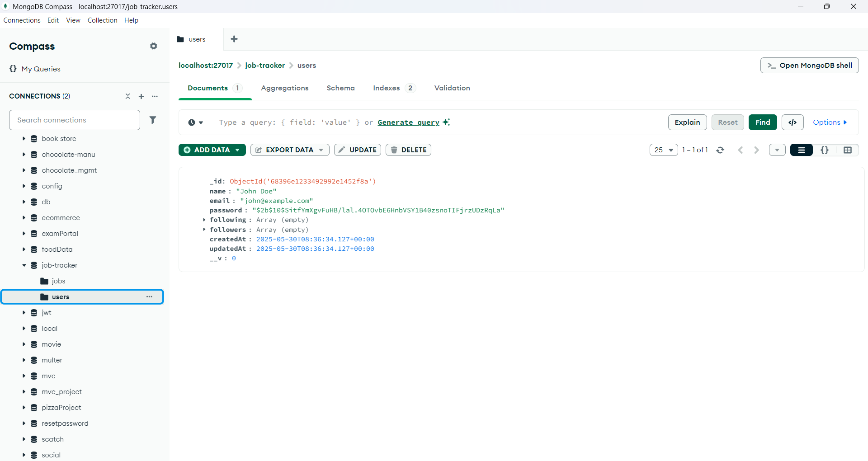Click the export query to language icon

click(x=792, y=122)
